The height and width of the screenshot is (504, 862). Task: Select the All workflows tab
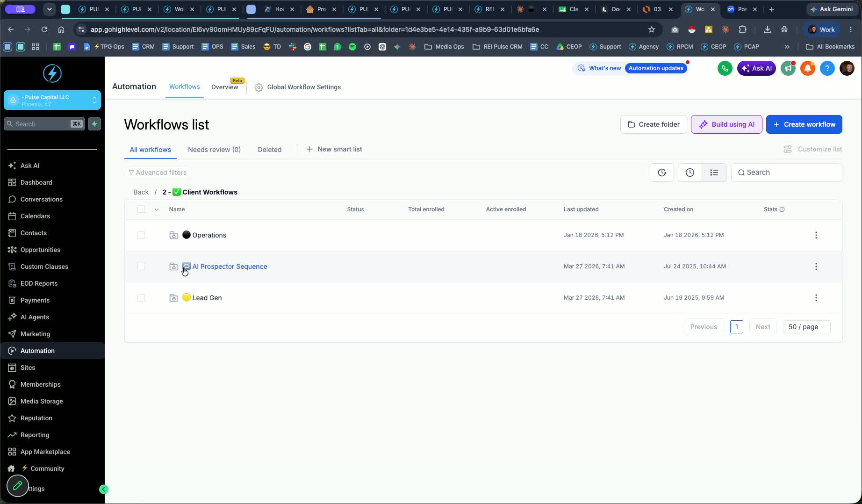click(x=150, y=150)
